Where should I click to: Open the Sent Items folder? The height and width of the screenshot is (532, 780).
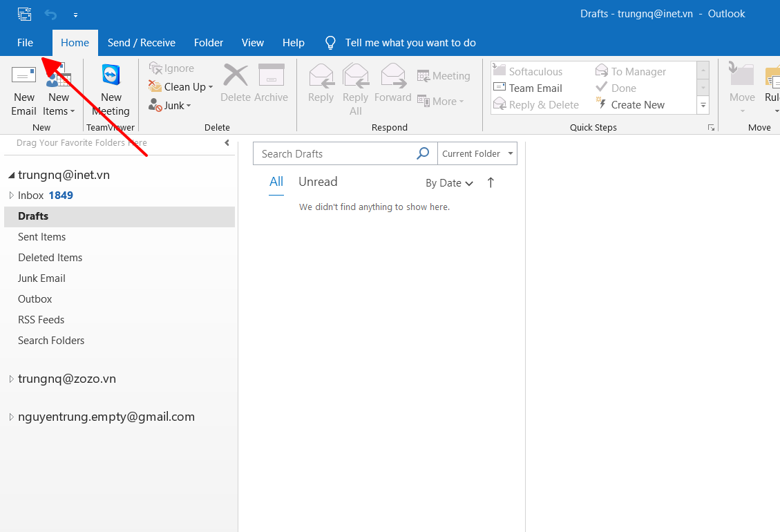point(41,237)
